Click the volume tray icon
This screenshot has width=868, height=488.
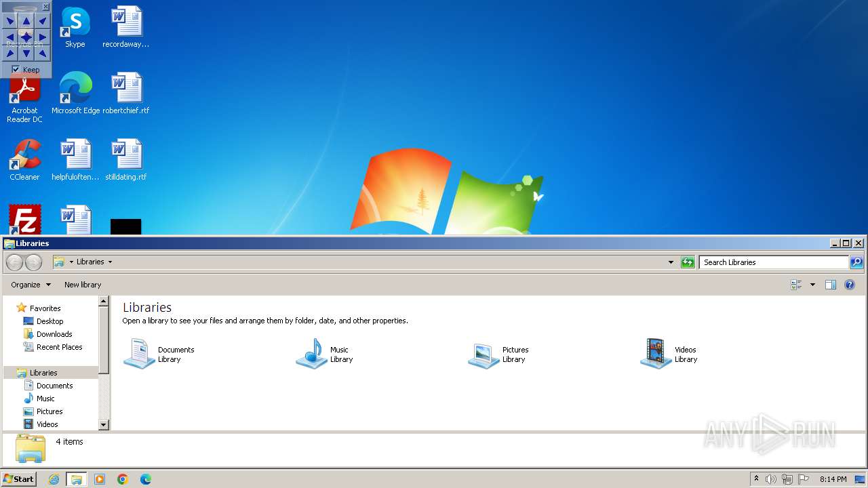pyautogui.click(x=771, y=479)
